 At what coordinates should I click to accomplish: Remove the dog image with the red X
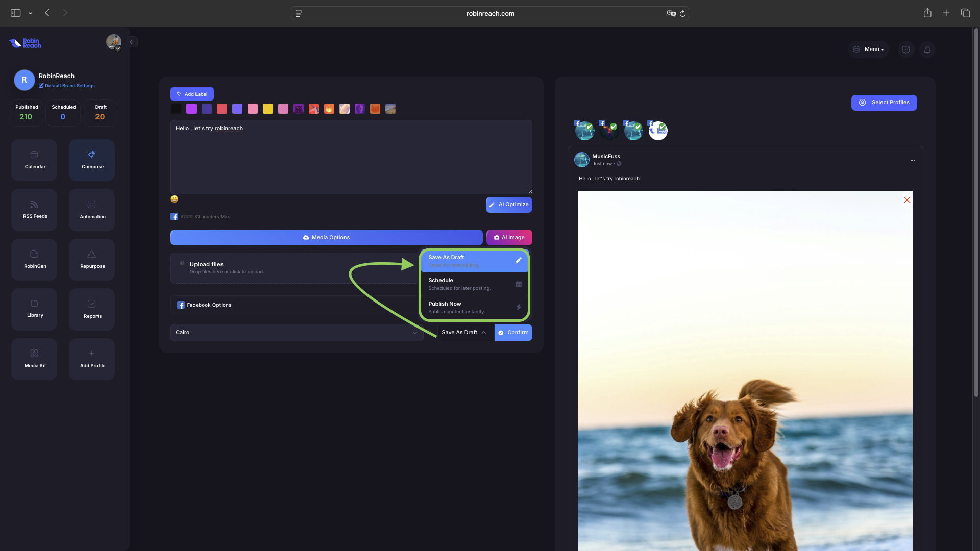[906, 200]
